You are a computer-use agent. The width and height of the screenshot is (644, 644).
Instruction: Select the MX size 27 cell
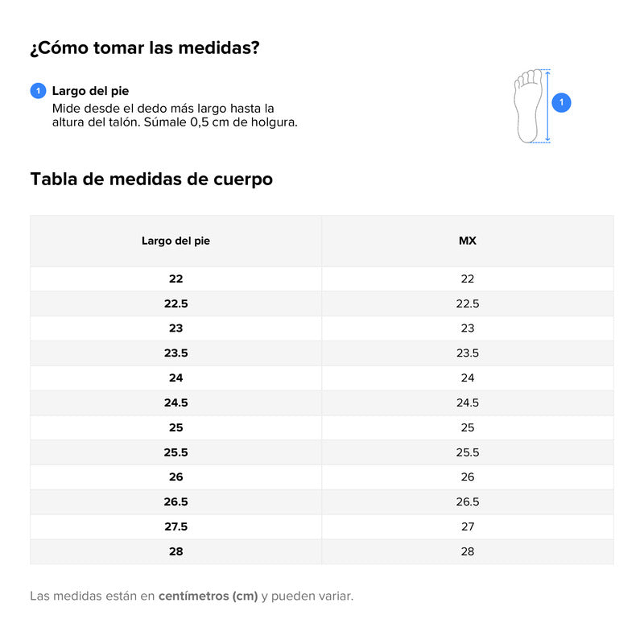pyautogui.click(x=468, y=526)
